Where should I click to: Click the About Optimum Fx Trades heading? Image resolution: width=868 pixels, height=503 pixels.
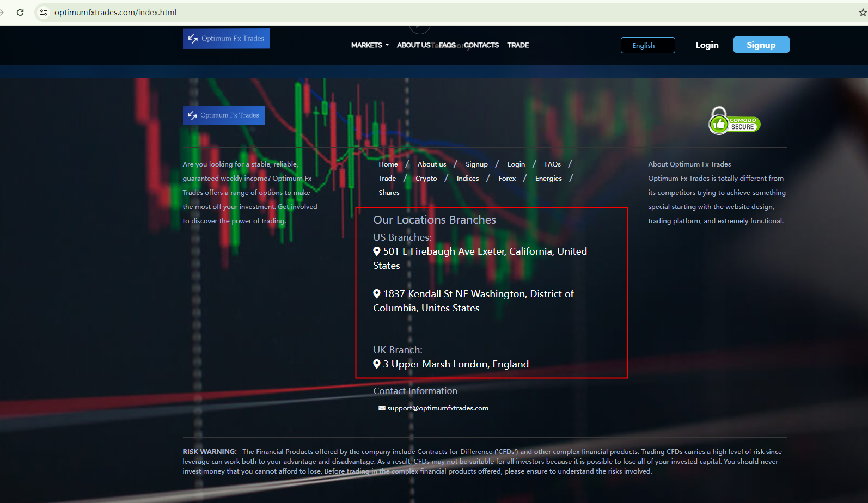[689, 164]
